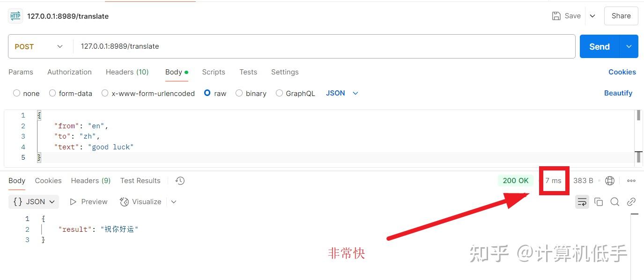View network information via the globe icon

click(609, 180)
